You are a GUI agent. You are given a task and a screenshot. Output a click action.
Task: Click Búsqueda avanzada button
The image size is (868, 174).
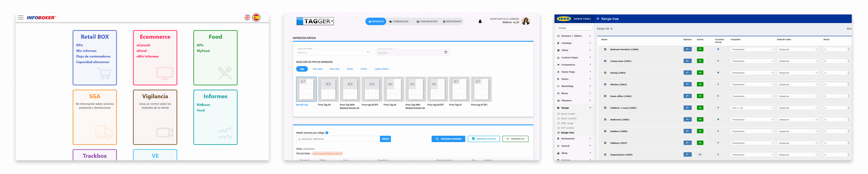point(448,139)
